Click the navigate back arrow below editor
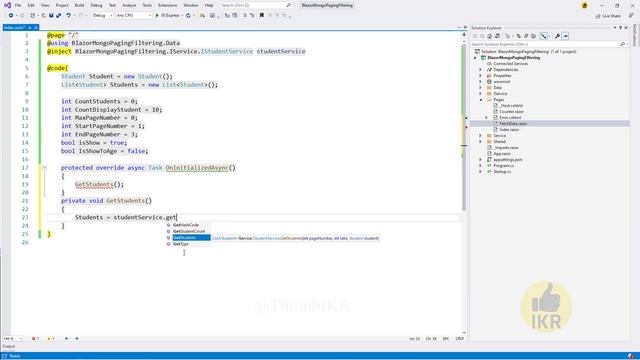Image resolution: width=640 pixels, height=360 pixels. point(67,338)
